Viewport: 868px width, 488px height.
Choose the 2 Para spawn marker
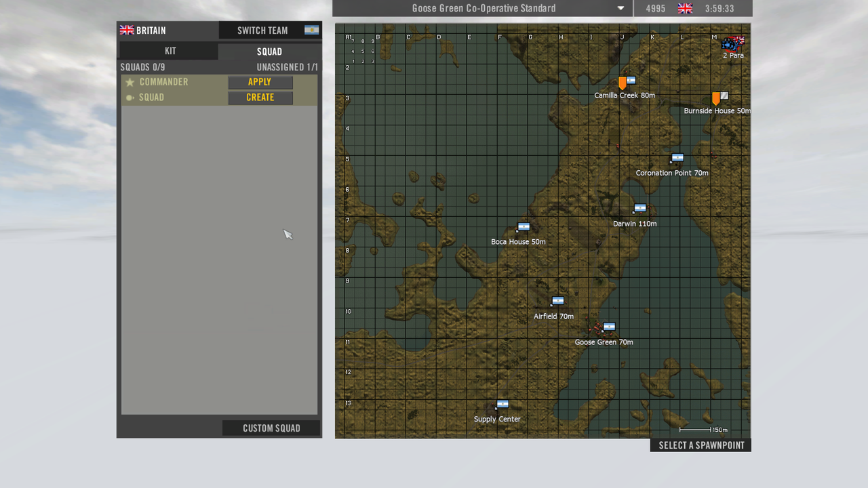coord(732,44)
